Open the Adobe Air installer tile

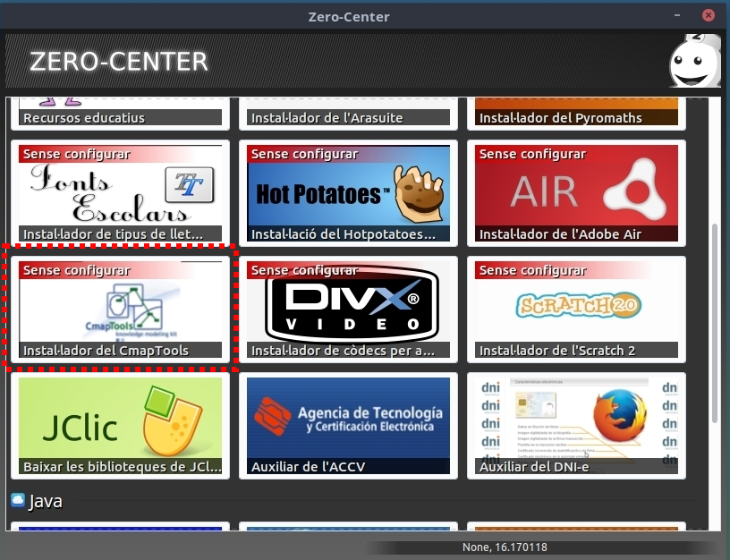point(576,194)
